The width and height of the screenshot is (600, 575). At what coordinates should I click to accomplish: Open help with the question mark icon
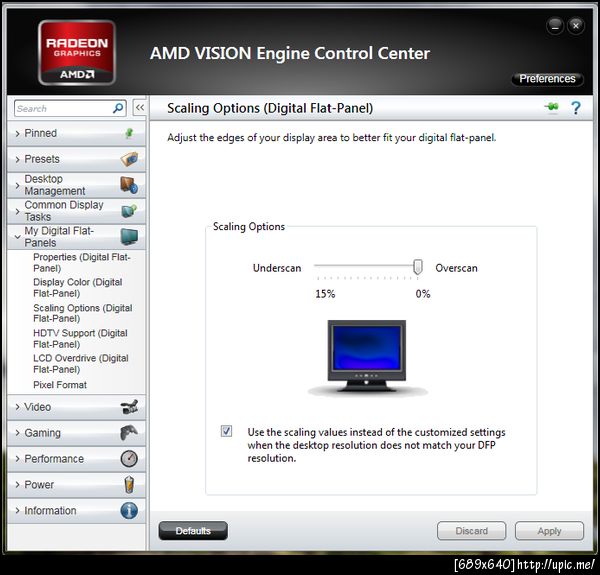576,108
